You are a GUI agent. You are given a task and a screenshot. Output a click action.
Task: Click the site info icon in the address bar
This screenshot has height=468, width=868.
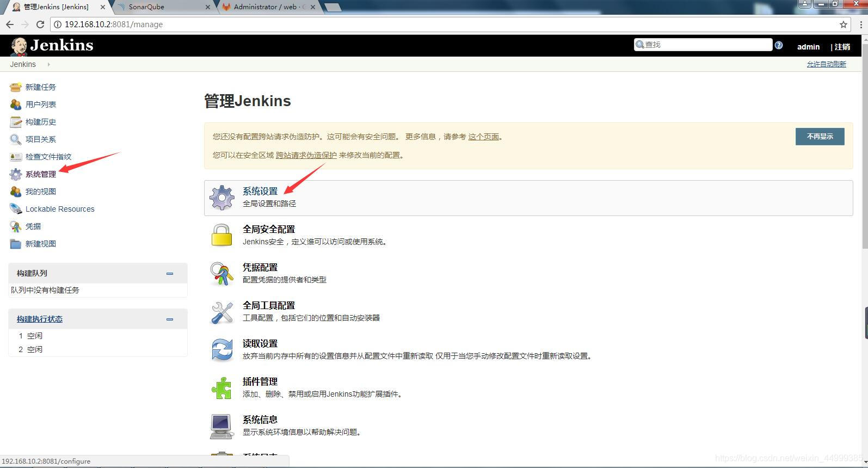(x=58, y=24)
